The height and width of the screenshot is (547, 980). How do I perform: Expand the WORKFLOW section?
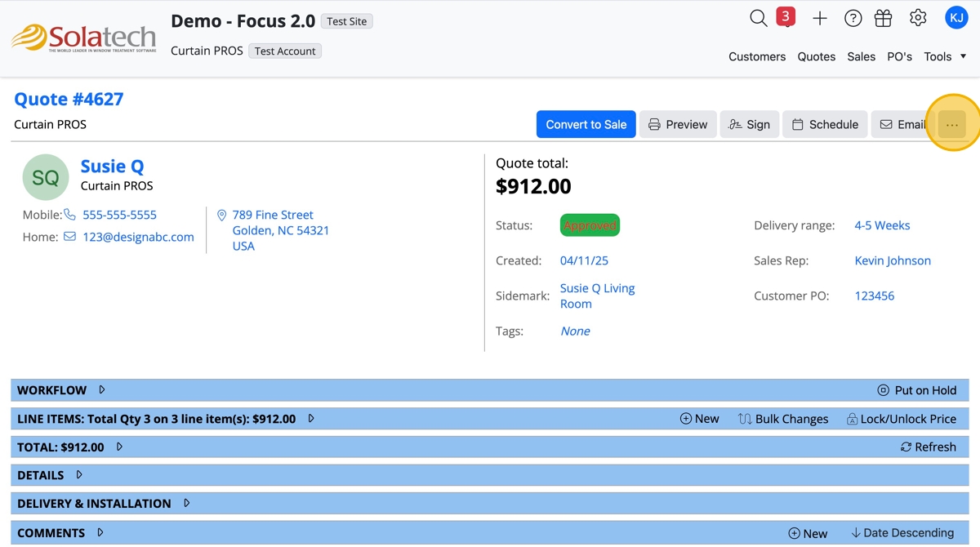[x=102, y=390]
